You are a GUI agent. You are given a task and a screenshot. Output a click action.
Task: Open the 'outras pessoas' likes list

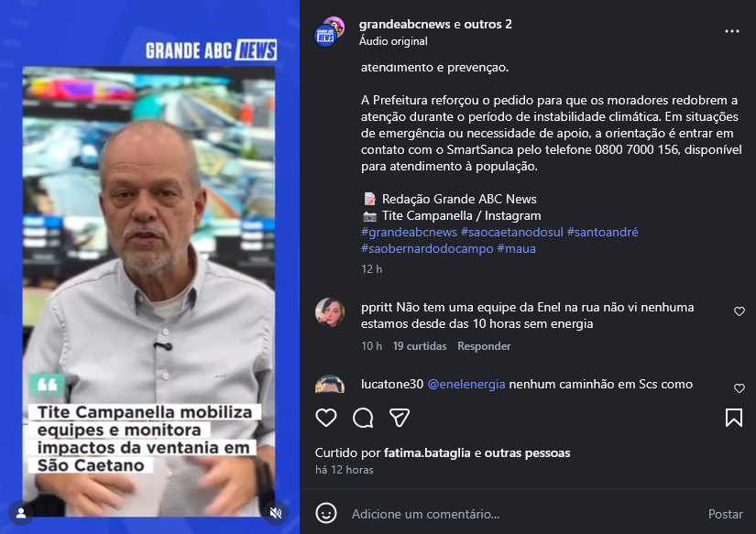click(527, 453)
